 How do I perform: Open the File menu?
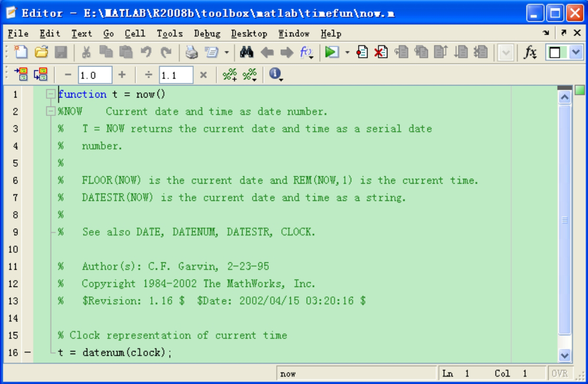click(x=18, y=34)
